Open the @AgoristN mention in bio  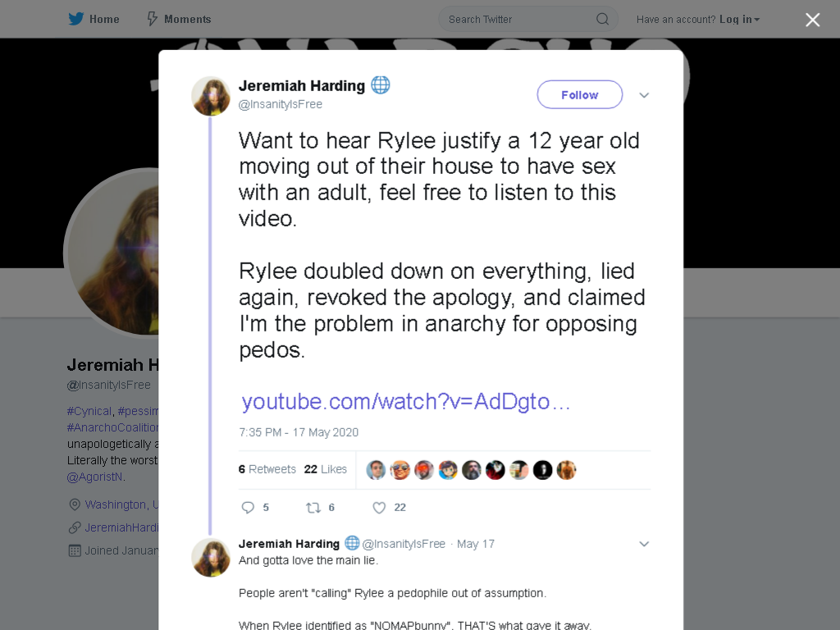pyautogui.click(x=95, y=477)
